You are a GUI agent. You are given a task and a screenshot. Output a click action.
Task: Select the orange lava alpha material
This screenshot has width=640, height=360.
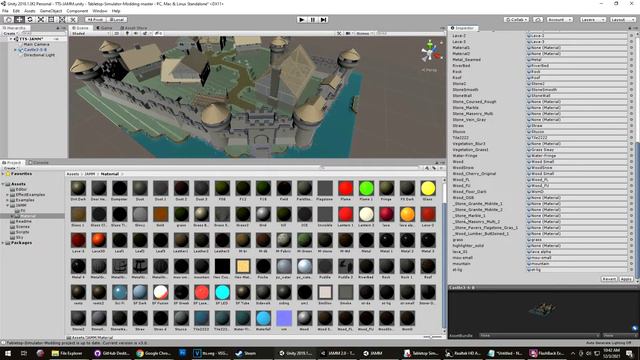tap(407, 214)
